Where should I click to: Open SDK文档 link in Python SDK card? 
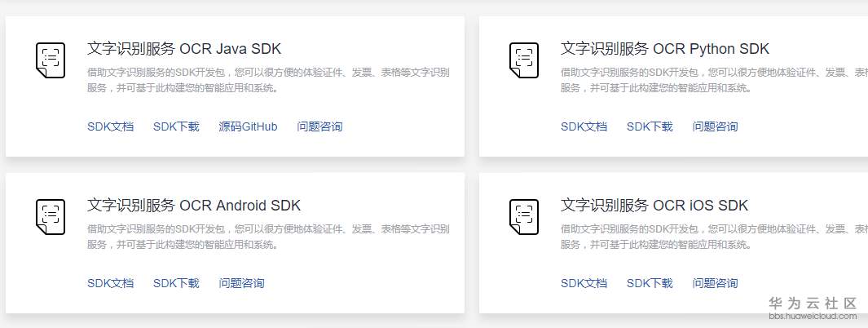click(584, 127)
